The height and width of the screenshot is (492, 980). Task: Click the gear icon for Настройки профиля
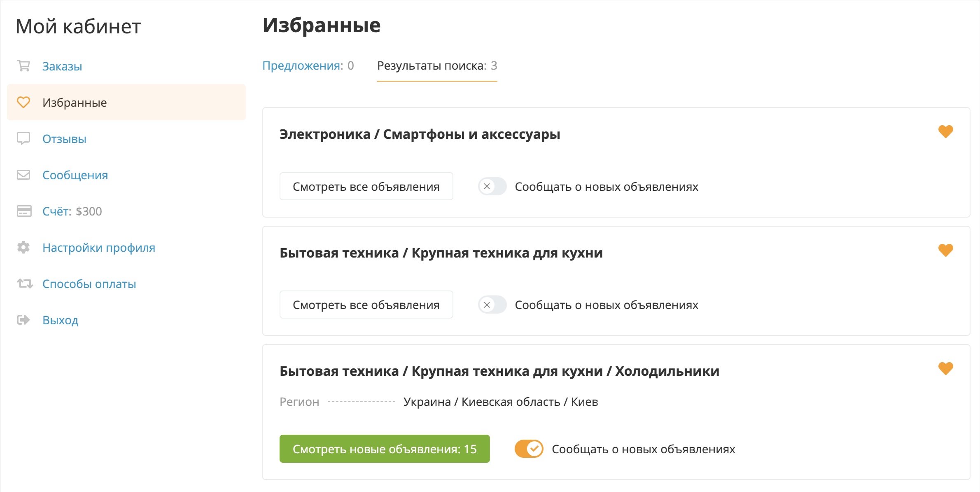pyautogui.click(x=23, y=247)
